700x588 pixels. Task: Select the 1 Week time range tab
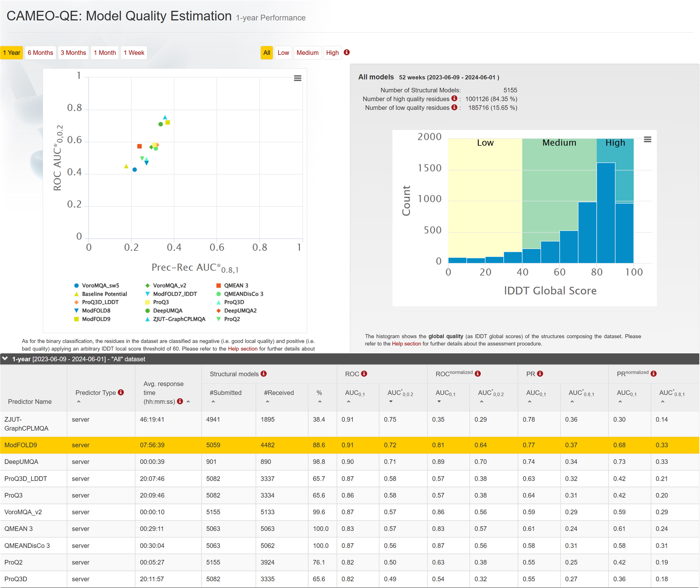point(134,53)
